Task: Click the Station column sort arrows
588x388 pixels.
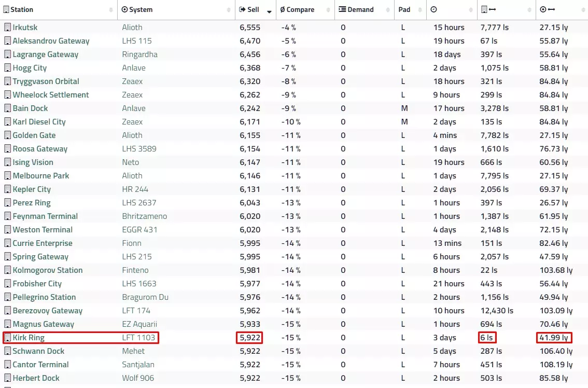Action: point(111,10)
